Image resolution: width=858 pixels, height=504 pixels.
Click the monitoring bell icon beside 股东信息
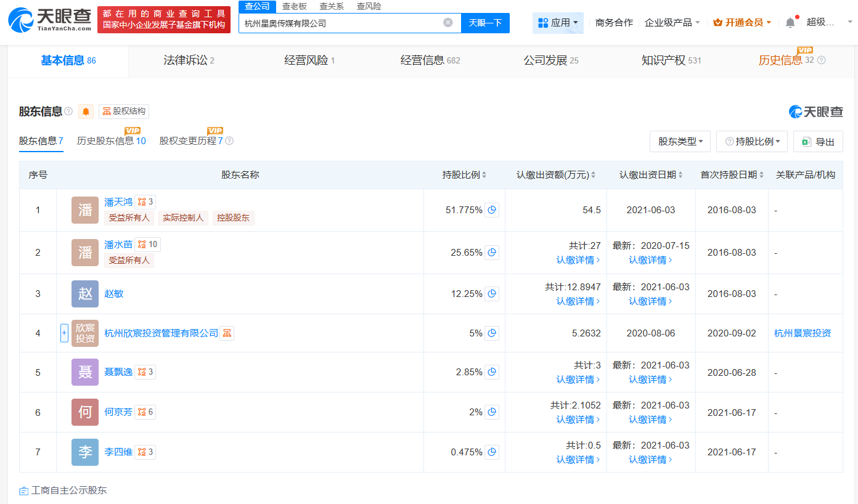pyautogui.click(x=86, y=112)
